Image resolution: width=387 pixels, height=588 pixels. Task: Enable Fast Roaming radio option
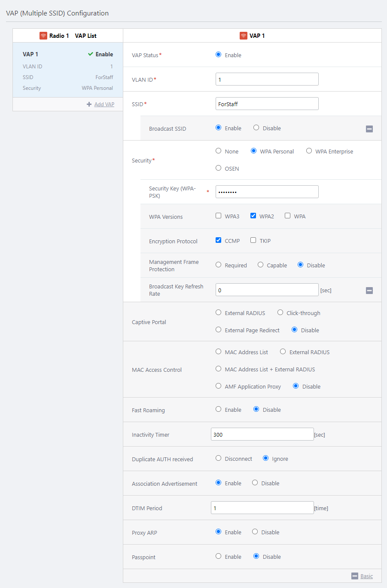point(219,409)
